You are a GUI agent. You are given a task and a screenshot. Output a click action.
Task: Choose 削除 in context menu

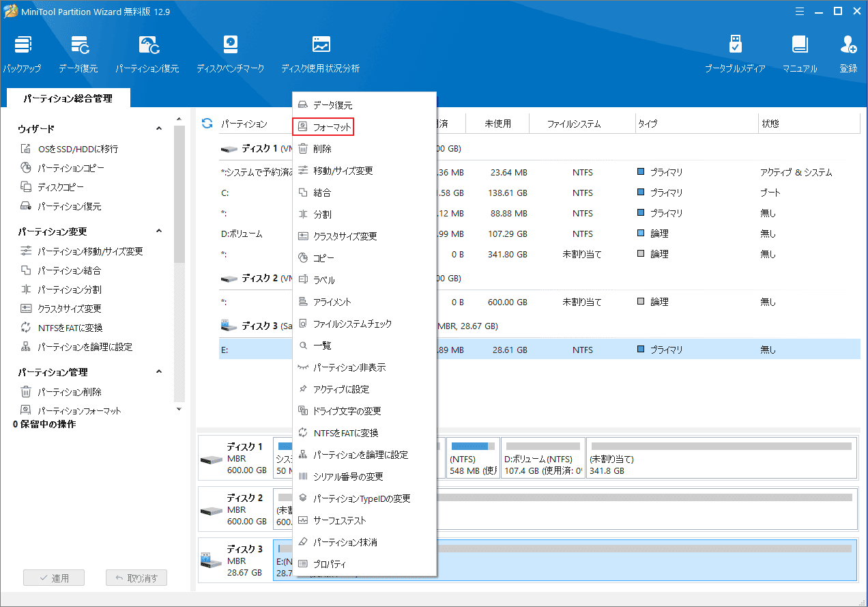coord(364,149)
